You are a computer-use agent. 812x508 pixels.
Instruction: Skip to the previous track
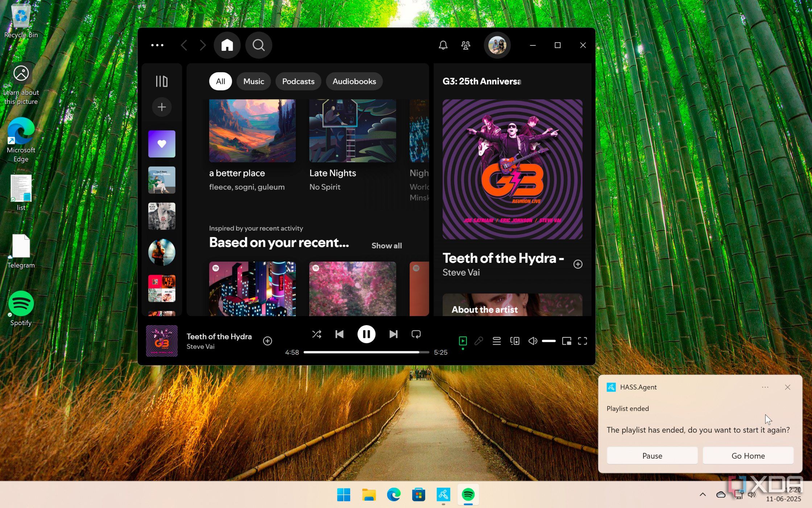click(x=339, y=334)
